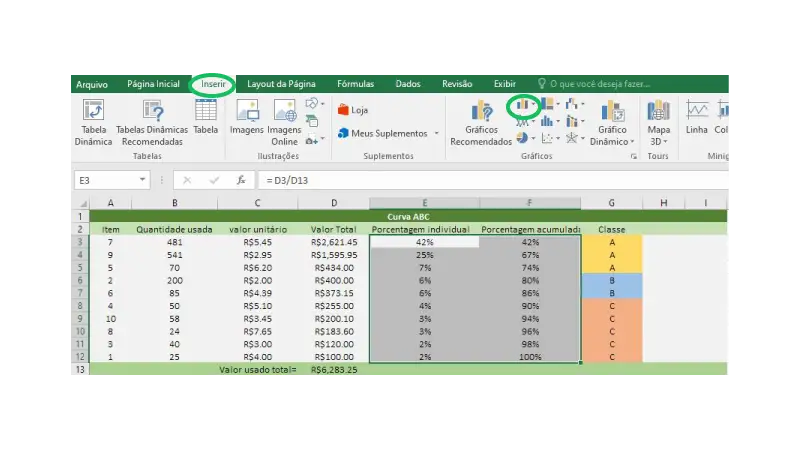Select column B header

coord(174,203)
